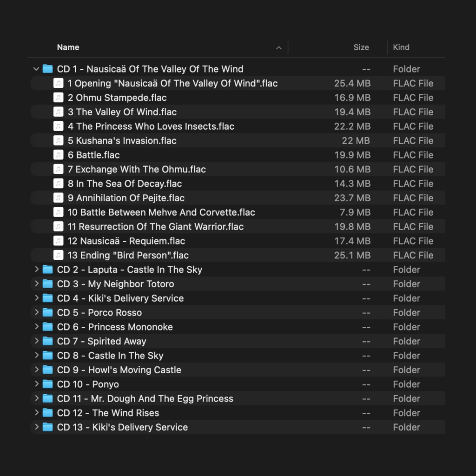The height and width of the screenshot is (476, 476).
Task: Expand CD 12 - The Wind Rises folder
Action: (x=36, y=413)
